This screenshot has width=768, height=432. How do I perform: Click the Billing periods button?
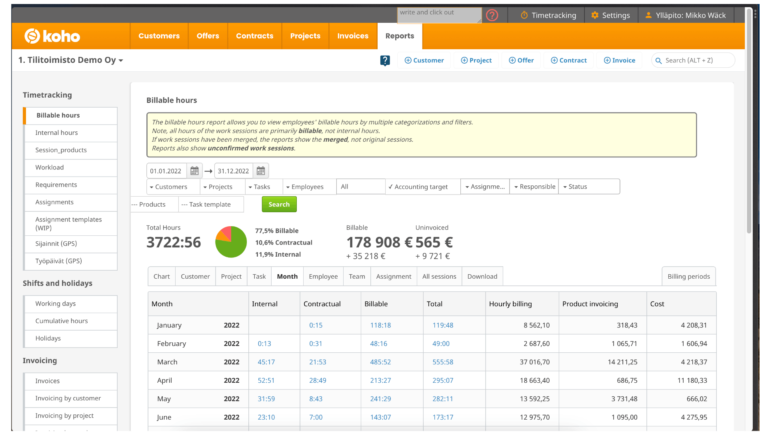[689, 276]
